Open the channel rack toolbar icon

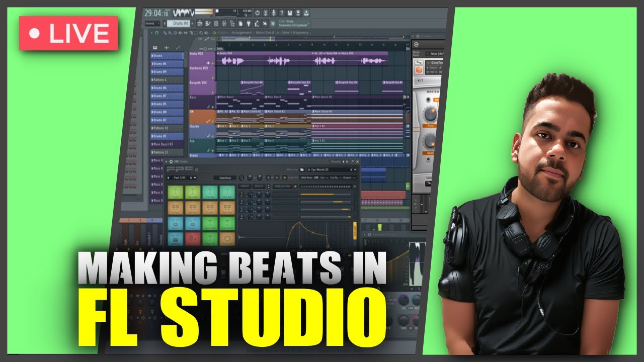point(216,24)
